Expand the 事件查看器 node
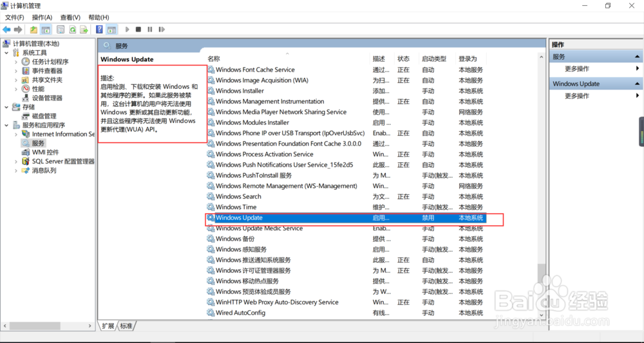 [x=16, y=71]
